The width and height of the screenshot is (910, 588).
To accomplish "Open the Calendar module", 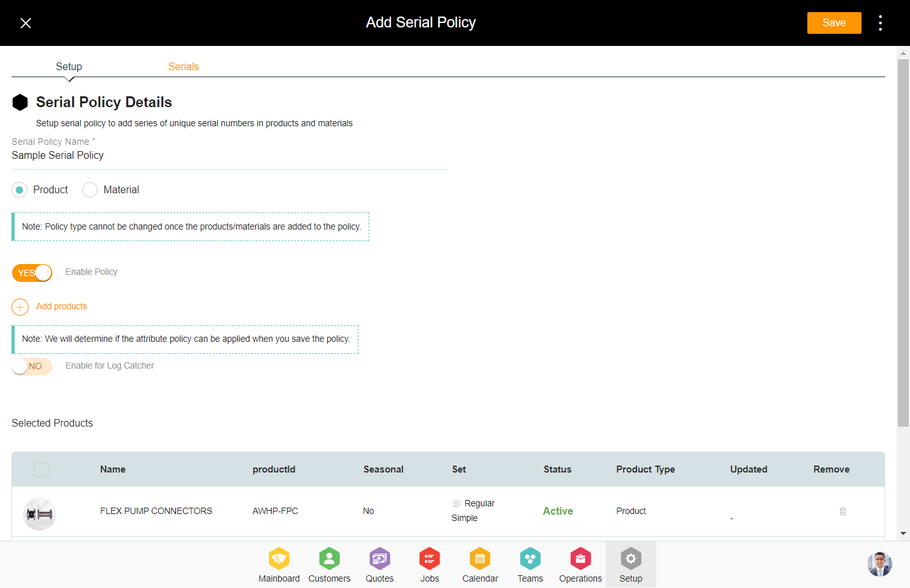I will [x=480, y=565].
